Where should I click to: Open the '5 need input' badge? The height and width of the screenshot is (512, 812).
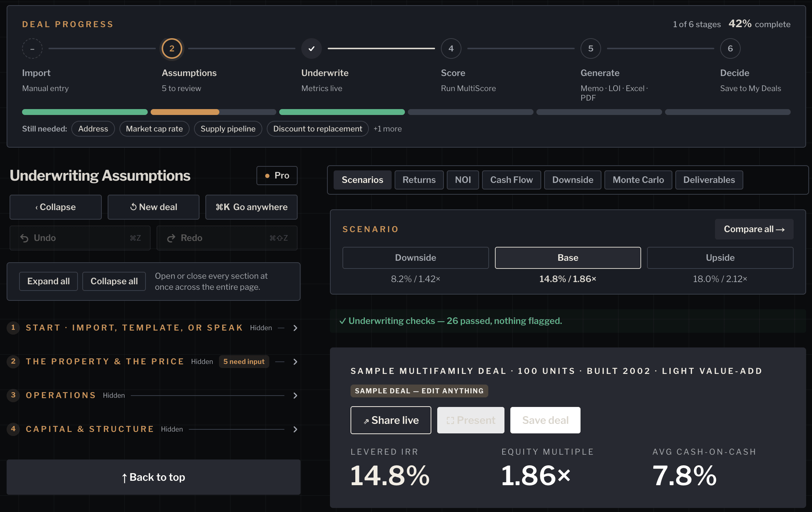pos(244,362)
